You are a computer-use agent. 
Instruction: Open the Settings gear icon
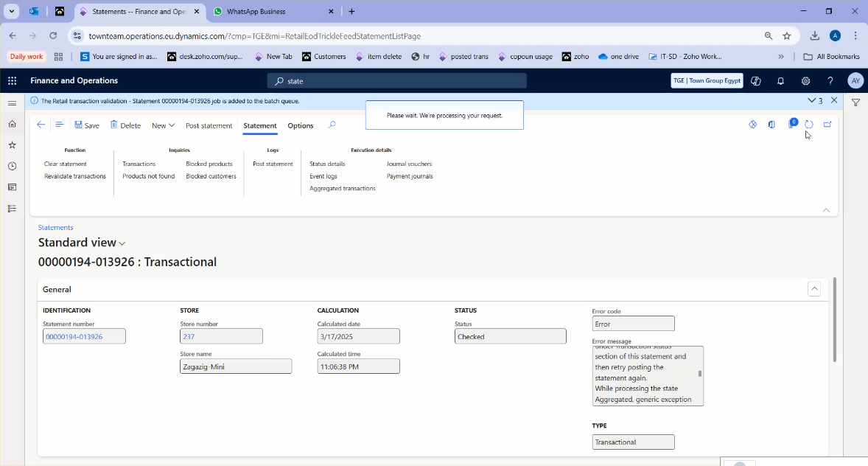[x=805, y=81]
